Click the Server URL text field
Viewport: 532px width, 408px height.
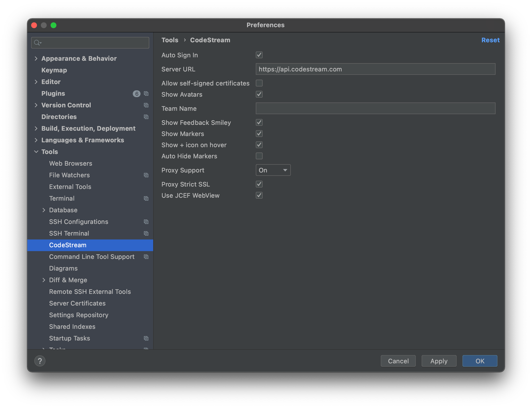pyautogui.click(x=375, y=69)
